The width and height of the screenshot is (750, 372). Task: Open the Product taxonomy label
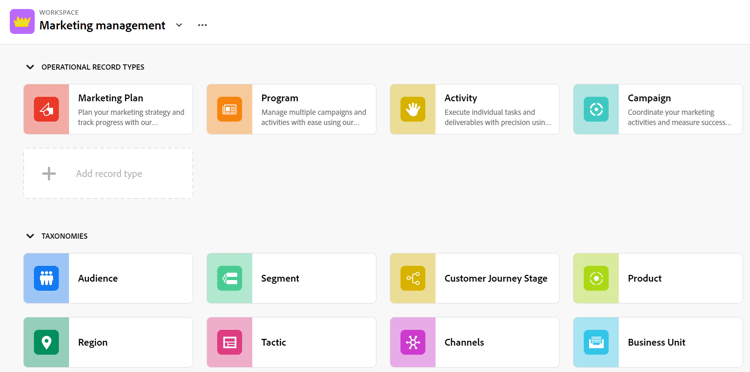tap(645, 278)
